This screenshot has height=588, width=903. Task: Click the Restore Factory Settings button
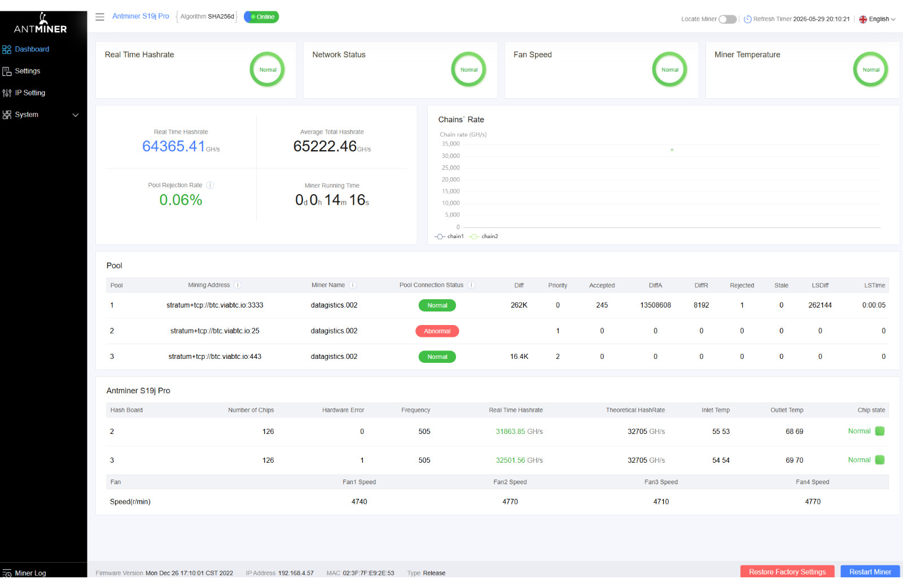tap(787, 572)
